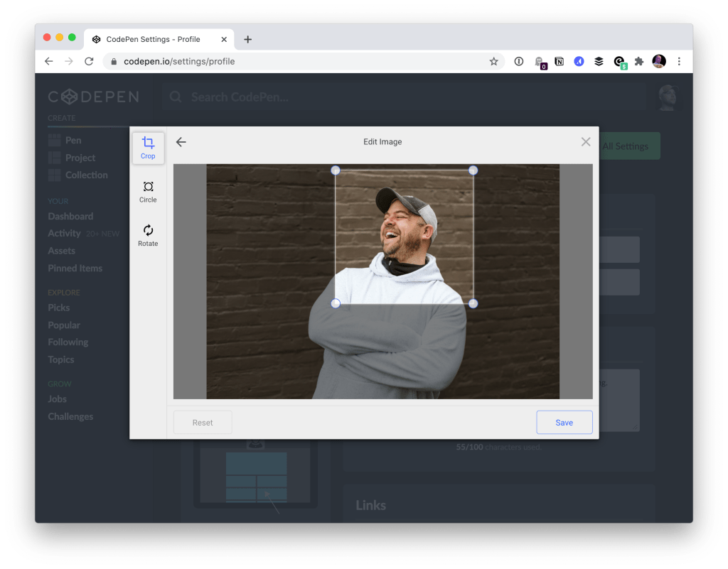Open the Notion browser extension
The image size is (728, 569).
pyautogui.click(x=558, y=62)
